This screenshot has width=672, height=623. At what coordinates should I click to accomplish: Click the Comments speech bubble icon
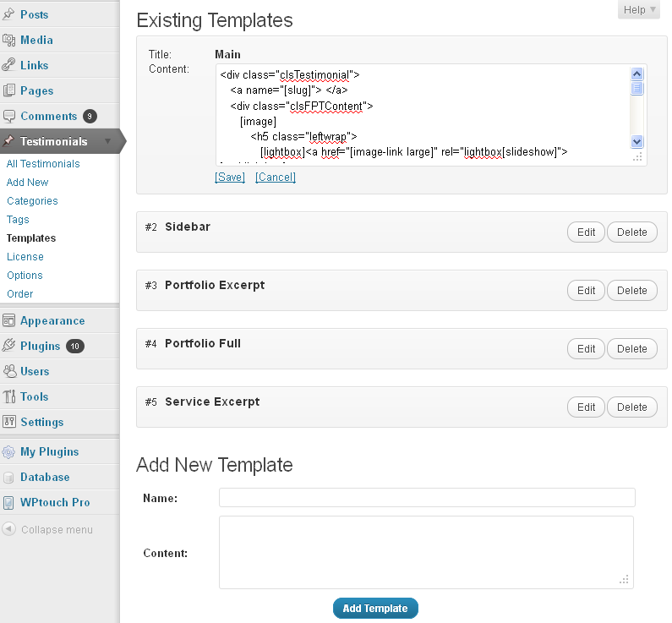click(x=8, y=116)
